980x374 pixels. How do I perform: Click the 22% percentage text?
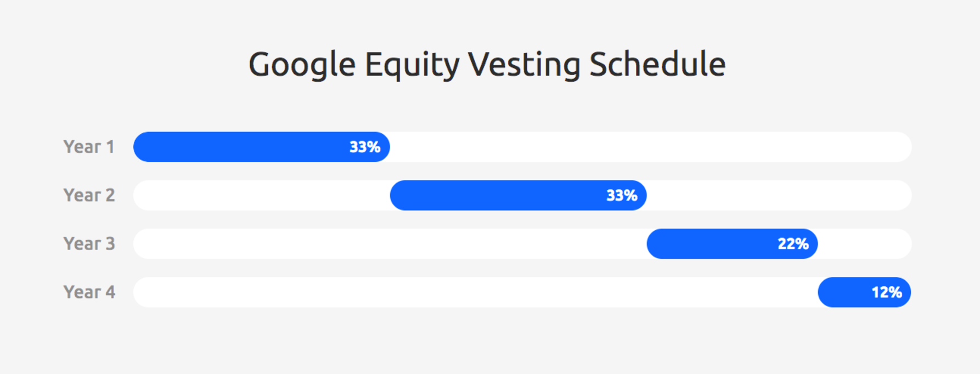point(793,243)
